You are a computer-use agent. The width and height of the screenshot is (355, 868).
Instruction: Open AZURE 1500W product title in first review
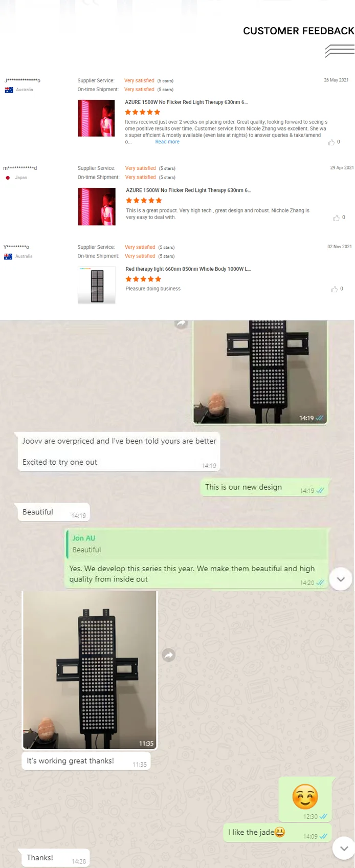pyautogui.click(x=186, y=102)
